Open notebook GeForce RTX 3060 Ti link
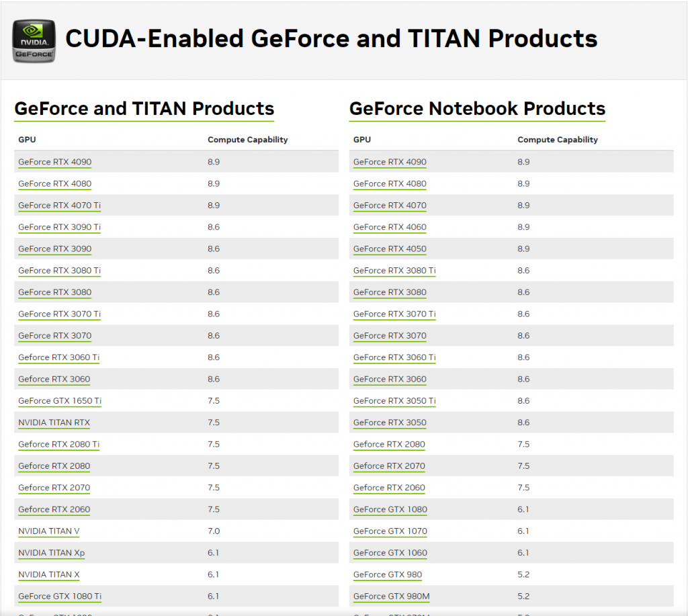Viewport: 688px width, 616px height. click(394, 357)
